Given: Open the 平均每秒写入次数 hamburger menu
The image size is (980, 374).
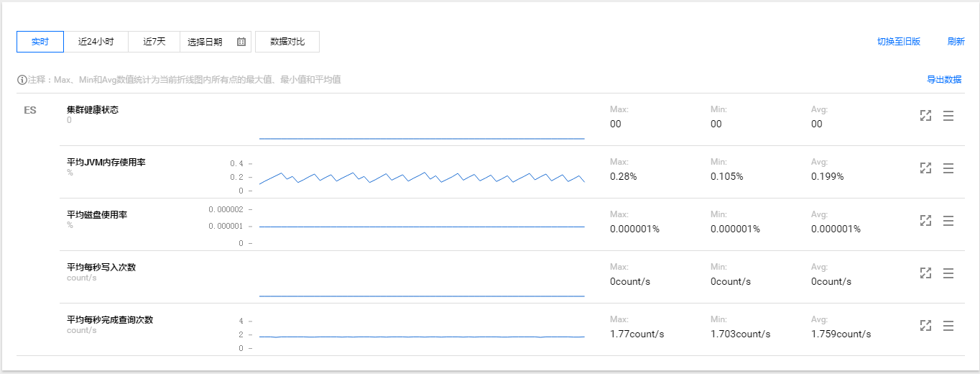Looking at the screenshot, I should click(x=948, y=273).
